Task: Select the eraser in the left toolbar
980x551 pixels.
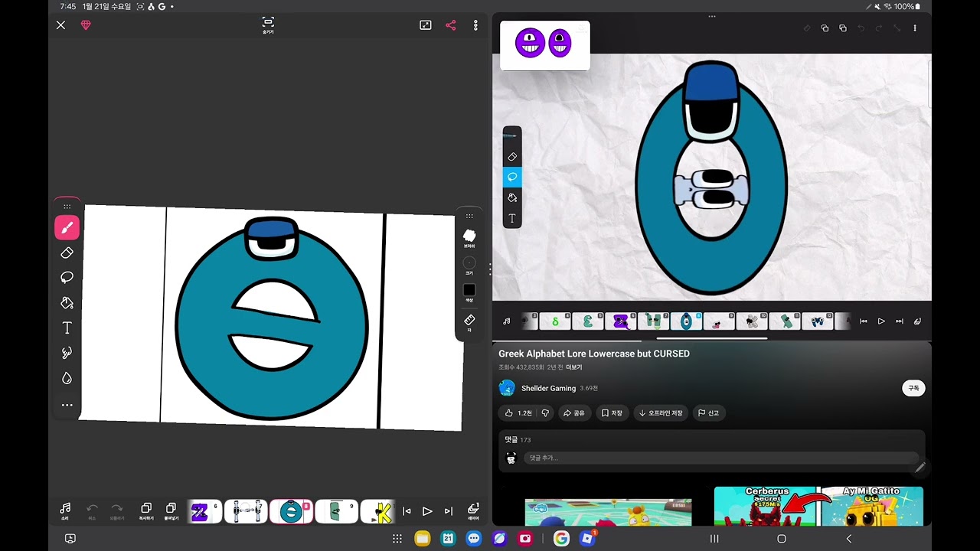Action: pyautogui.click(x=67, y=253)
